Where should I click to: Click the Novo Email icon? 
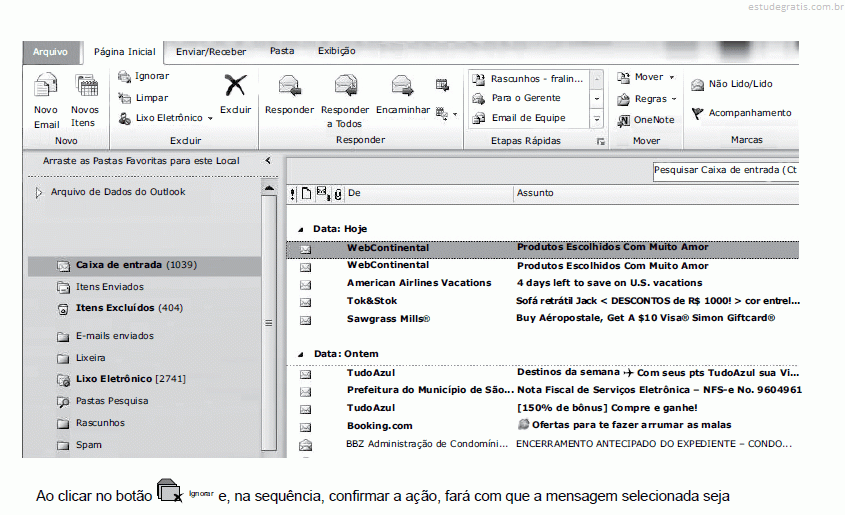click(46, 86)
